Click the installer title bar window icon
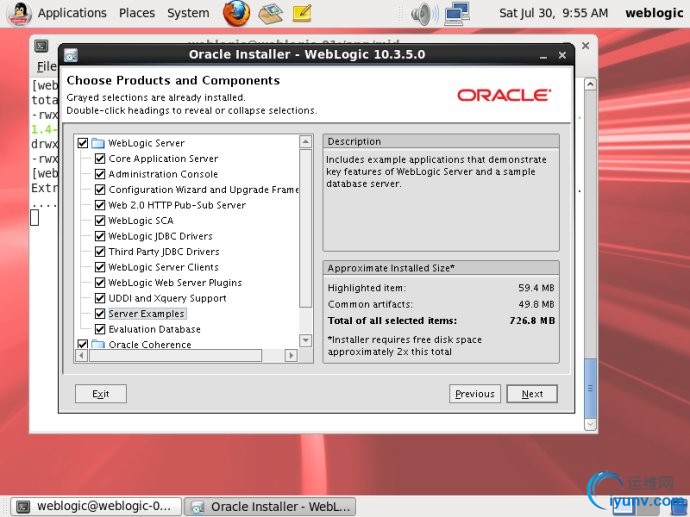The height and width of the screenshot is (517, 690). [71, 55]
